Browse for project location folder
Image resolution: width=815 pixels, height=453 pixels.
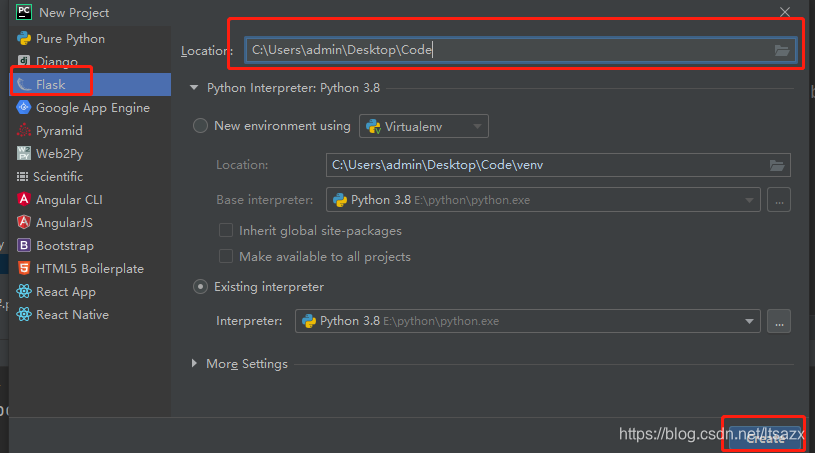782,50
